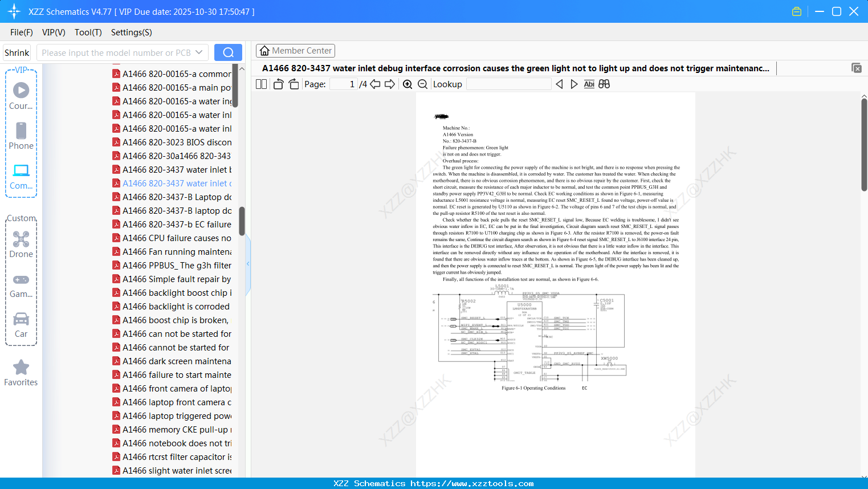Zoom out of the document
The width and height of the screenshot is (868, 489).
(423, 84)
